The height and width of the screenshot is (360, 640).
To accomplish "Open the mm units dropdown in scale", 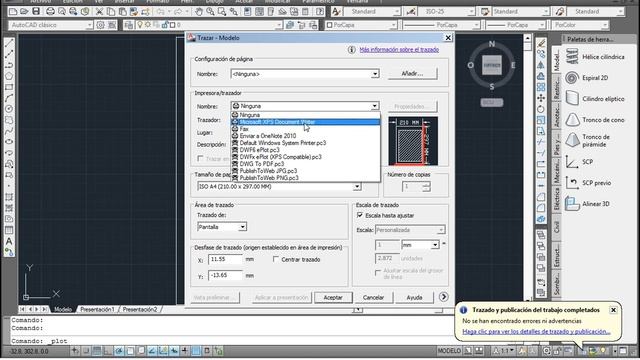I will 435,245.
